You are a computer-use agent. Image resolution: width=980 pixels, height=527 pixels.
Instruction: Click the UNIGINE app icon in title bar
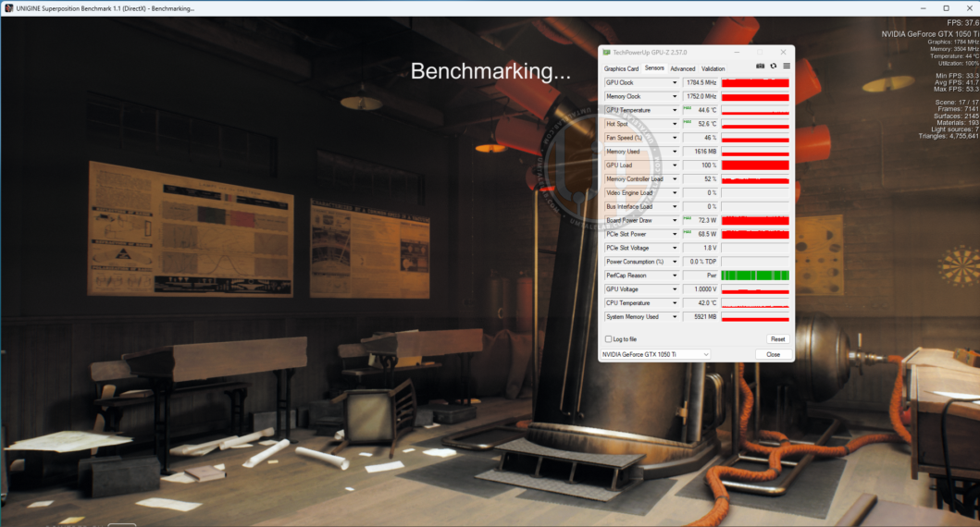point(8,8)
